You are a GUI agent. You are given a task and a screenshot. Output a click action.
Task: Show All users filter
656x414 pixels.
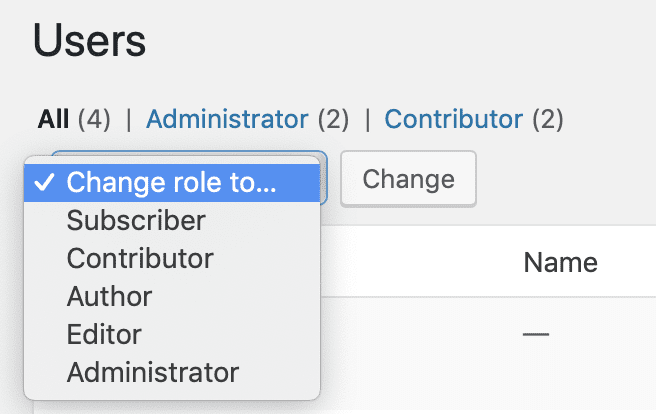[53, 119]
